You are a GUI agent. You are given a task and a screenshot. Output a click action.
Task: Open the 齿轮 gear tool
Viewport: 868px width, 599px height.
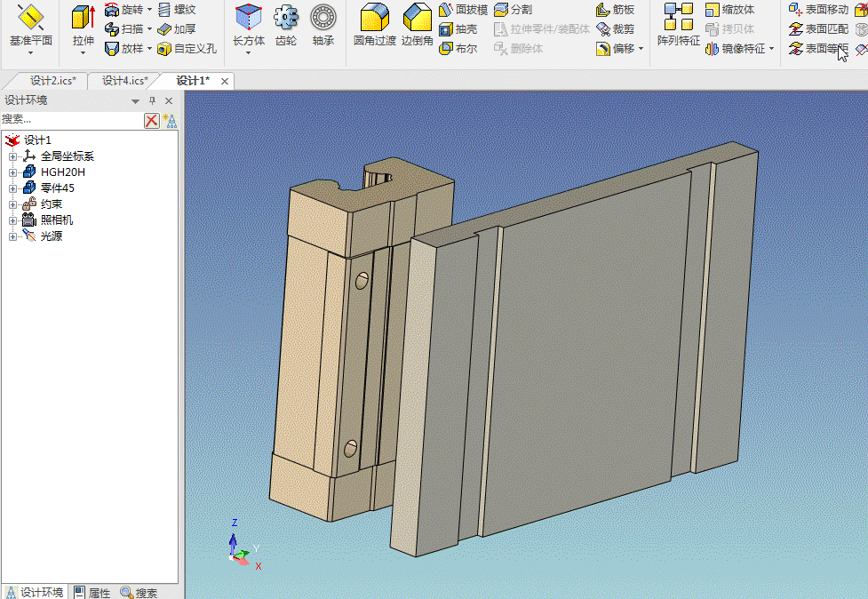(x=286, y=25)
